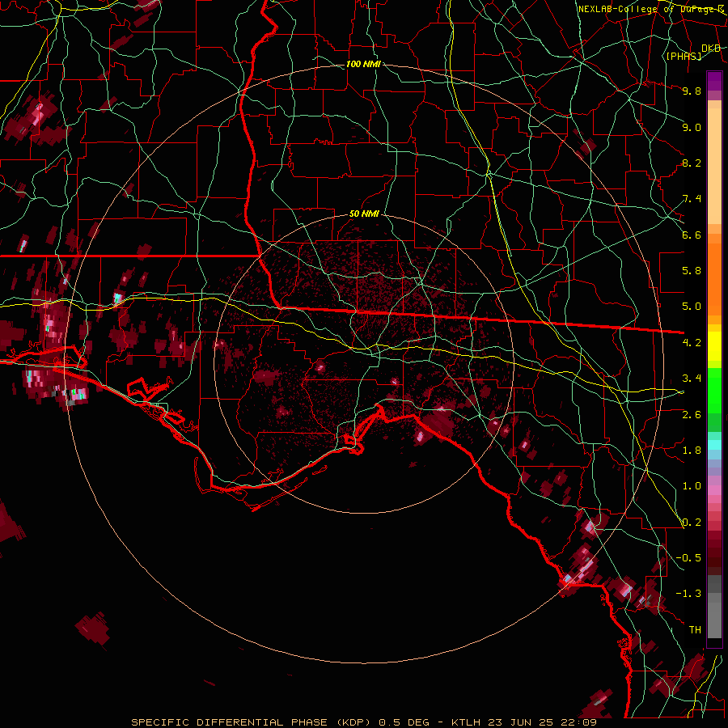Click the 0.2 legend scale value
This screenshot has width=728, height=728.
[692, 523]
